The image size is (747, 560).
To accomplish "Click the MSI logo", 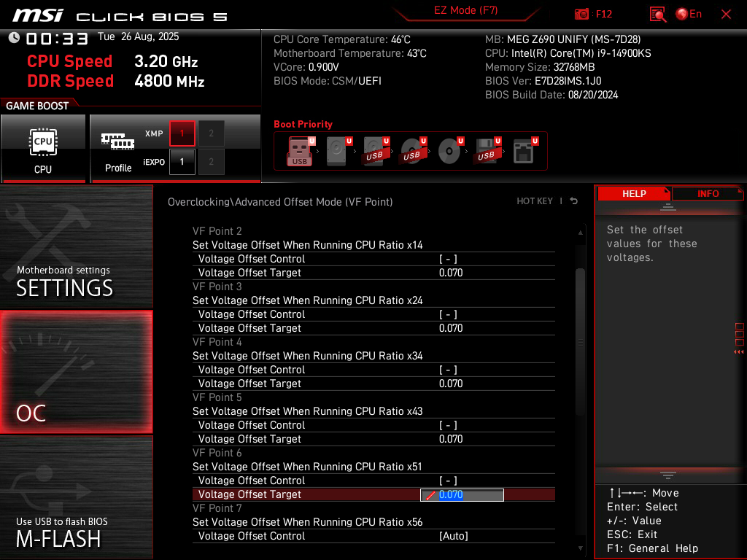I will (x=38, y=15).
